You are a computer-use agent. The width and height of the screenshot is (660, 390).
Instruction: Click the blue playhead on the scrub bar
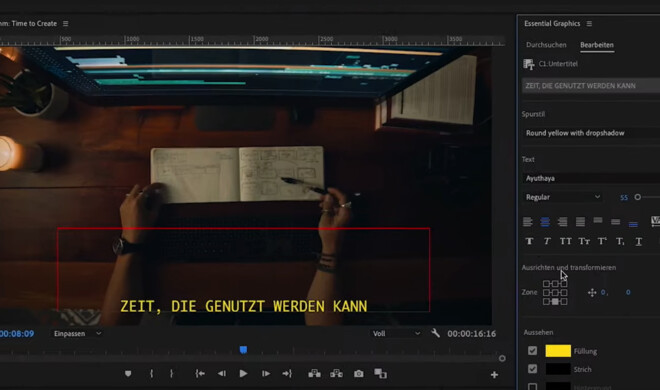[243, 350]
